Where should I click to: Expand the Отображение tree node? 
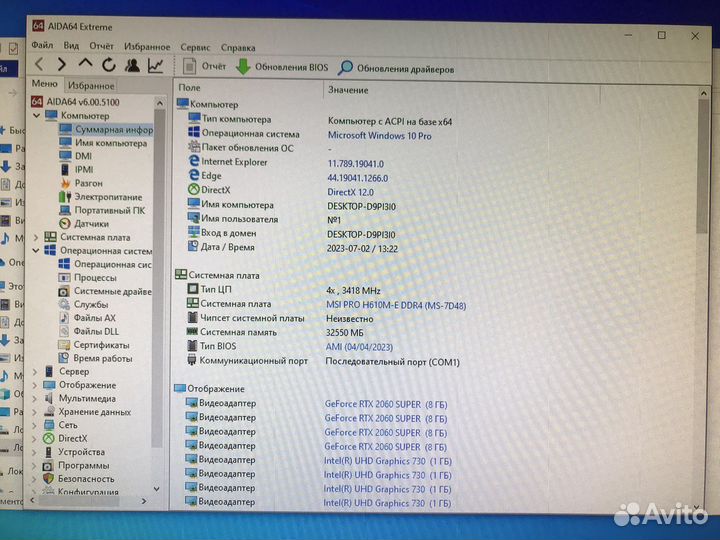(35, 385)
